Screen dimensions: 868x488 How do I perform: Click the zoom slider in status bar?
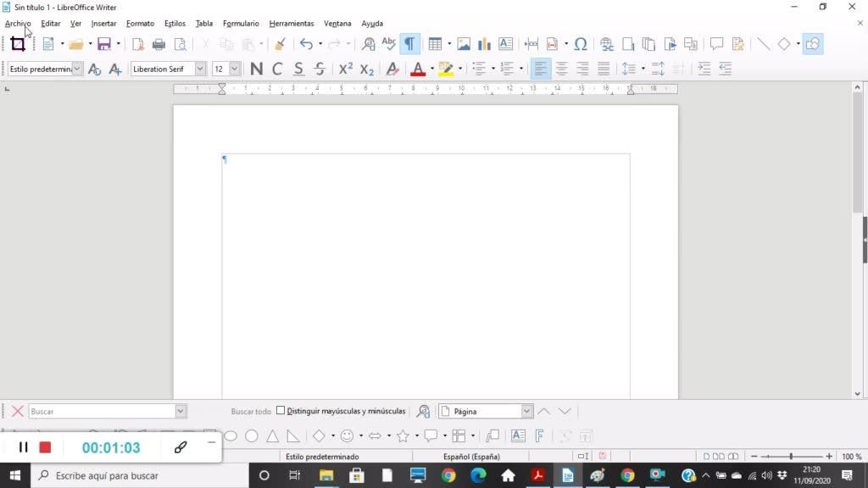[x=791, y=457]
